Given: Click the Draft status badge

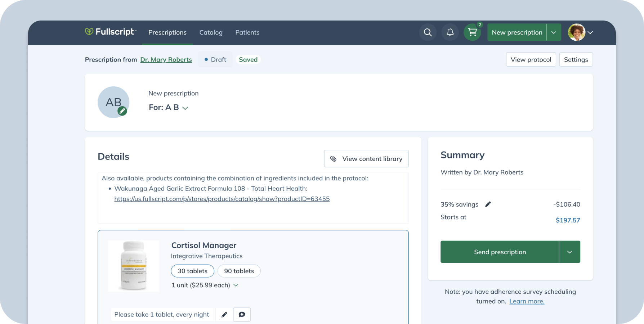Looking at the screenshot, I should [x=215, y=59].
